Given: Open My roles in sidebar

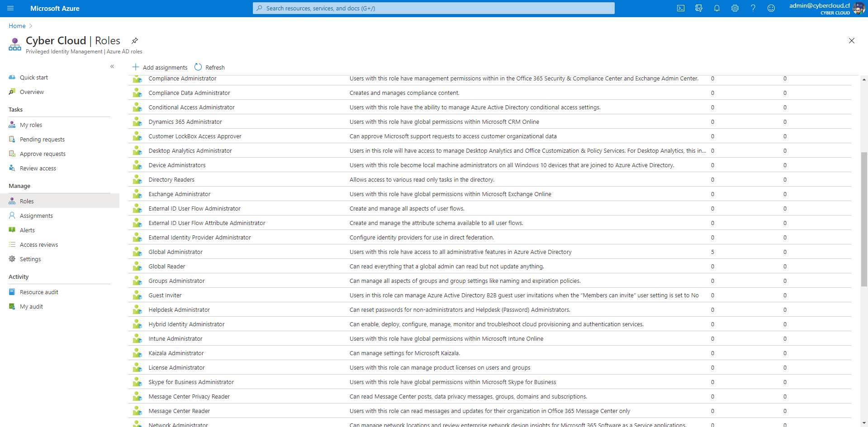Looking at the screenshot, I should pyautogui.click(x=31, y=125).
